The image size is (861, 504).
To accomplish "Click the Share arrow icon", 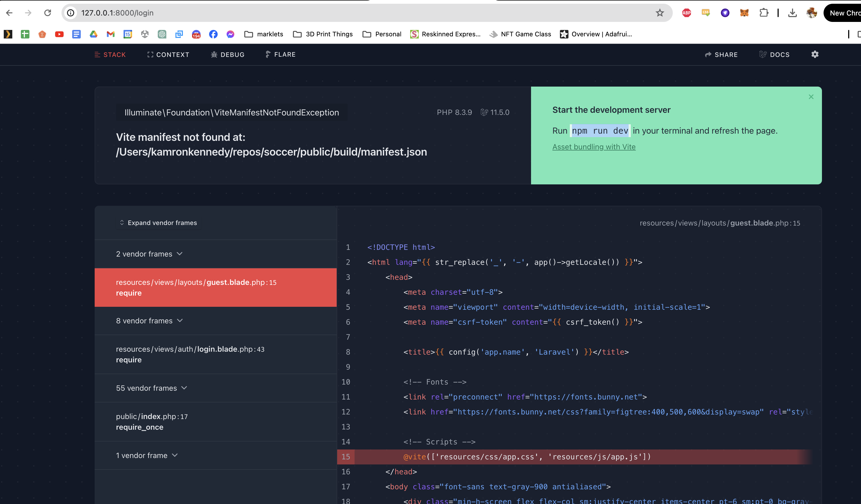I will (x=708, y=55).
